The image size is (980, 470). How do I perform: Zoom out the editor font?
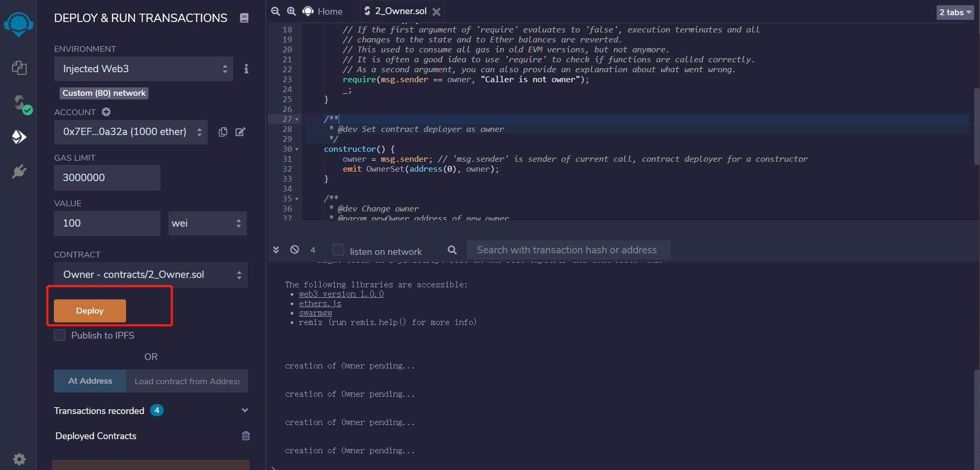click(276, 11)
